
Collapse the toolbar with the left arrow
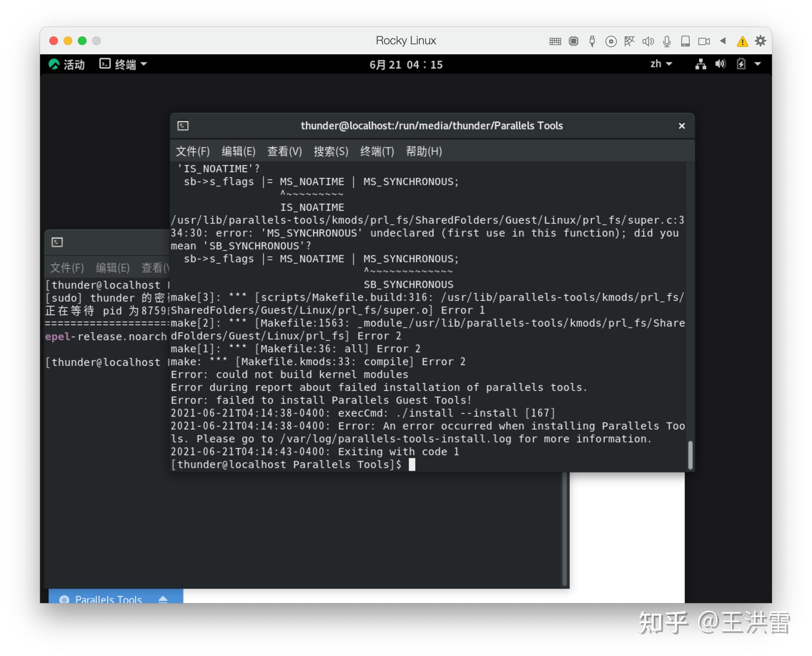point(723,41)
